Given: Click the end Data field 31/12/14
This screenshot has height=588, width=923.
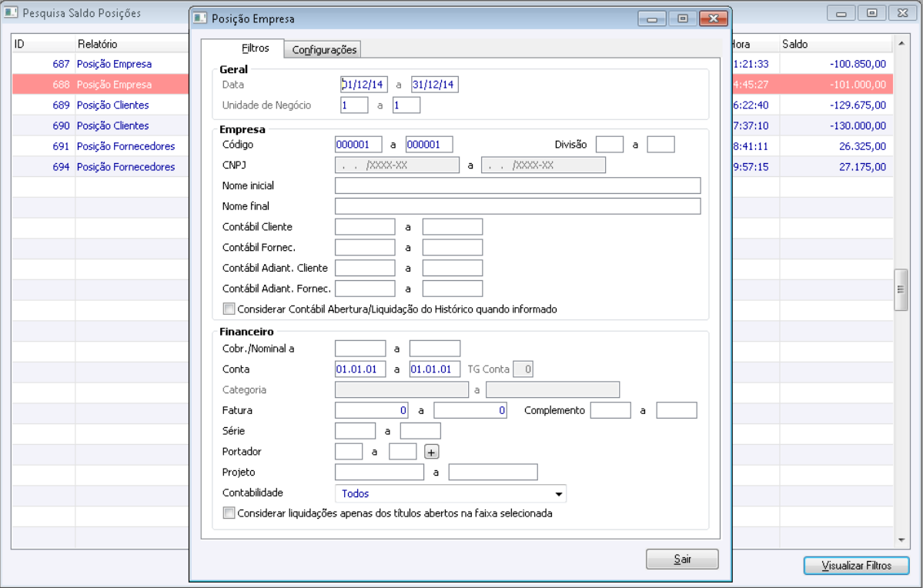Looking at the screenshot, I should 434,85.
